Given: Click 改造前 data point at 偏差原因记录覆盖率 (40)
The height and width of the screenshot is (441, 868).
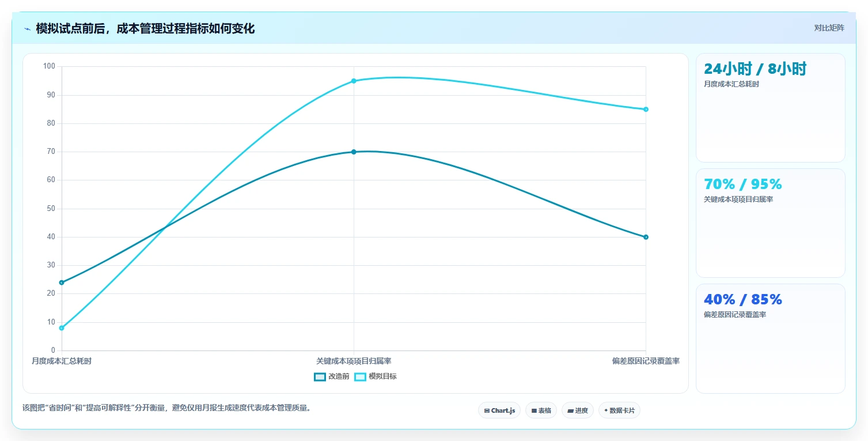Looking at the screenshot, I should (646, 237).
